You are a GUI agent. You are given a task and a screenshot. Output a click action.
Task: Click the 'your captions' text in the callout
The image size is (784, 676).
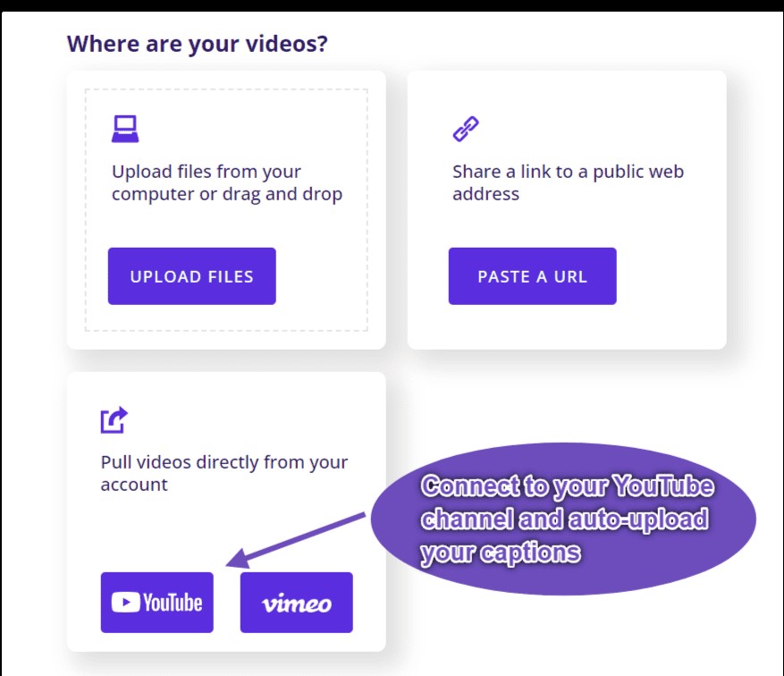(501, 553)
